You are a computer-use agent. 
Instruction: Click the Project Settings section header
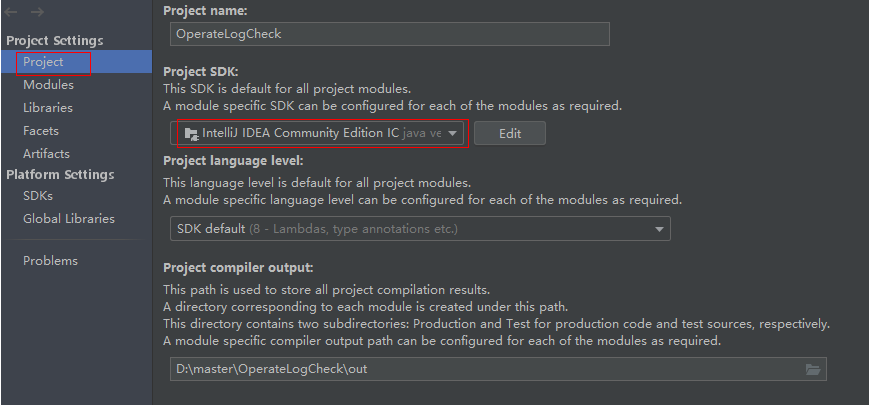point(55,40)
